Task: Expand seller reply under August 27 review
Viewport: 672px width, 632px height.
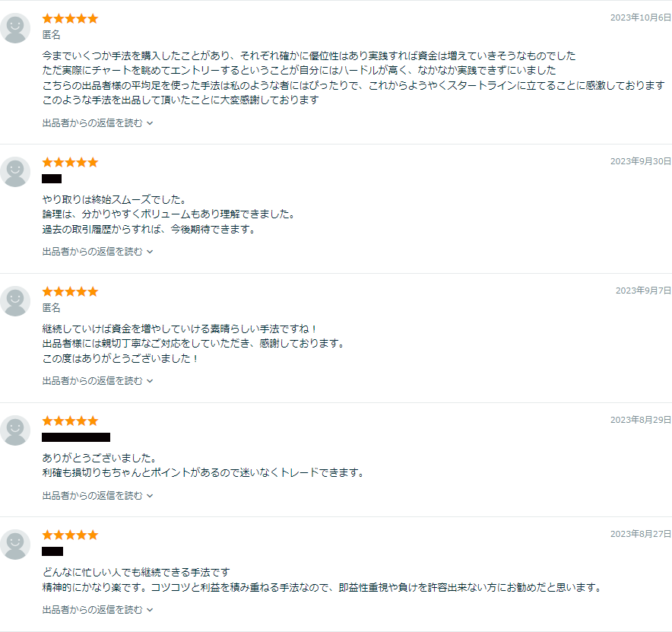Action: pyautogui.click(x=97, y=609)
